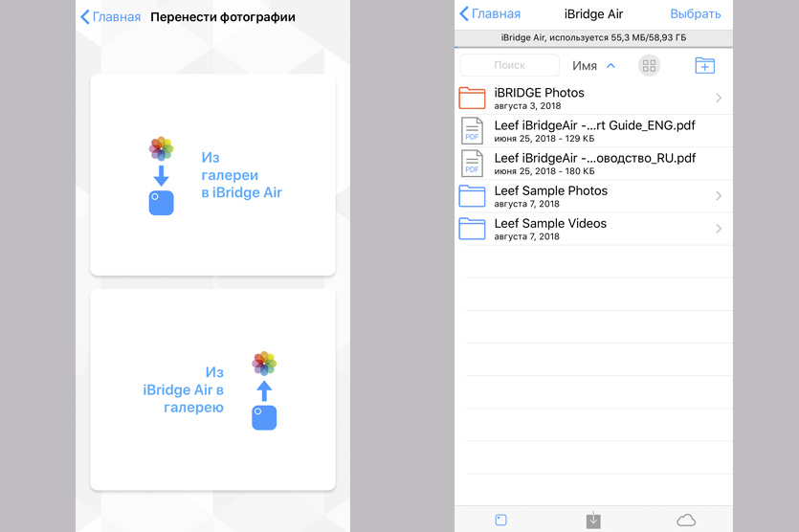Image resolution: width=799 pixels, height=532 pixels.
Task: Click the storage usage 55,3 МБ/58,93 ГБ bar
Action: tap(593, 37)
